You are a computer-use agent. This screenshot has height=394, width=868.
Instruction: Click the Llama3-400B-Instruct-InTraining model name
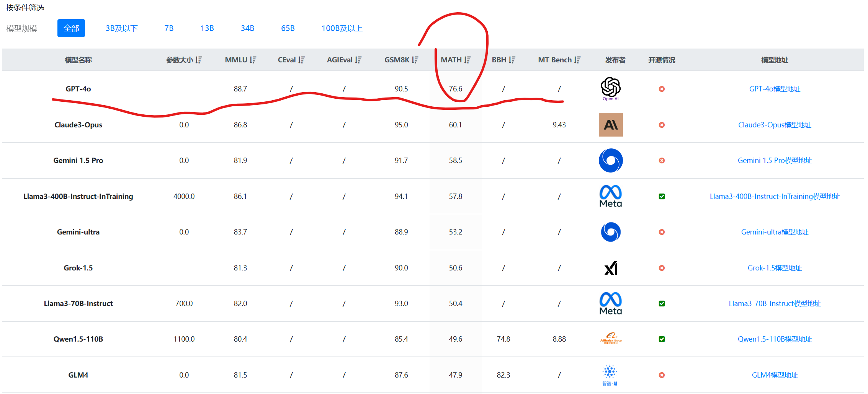[78, 196]
